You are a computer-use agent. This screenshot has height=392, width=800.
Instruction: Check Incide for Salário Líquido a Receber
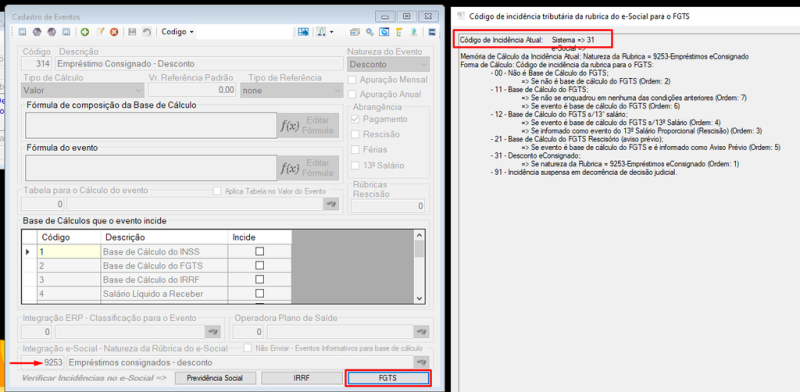click(x=260, y=293)
